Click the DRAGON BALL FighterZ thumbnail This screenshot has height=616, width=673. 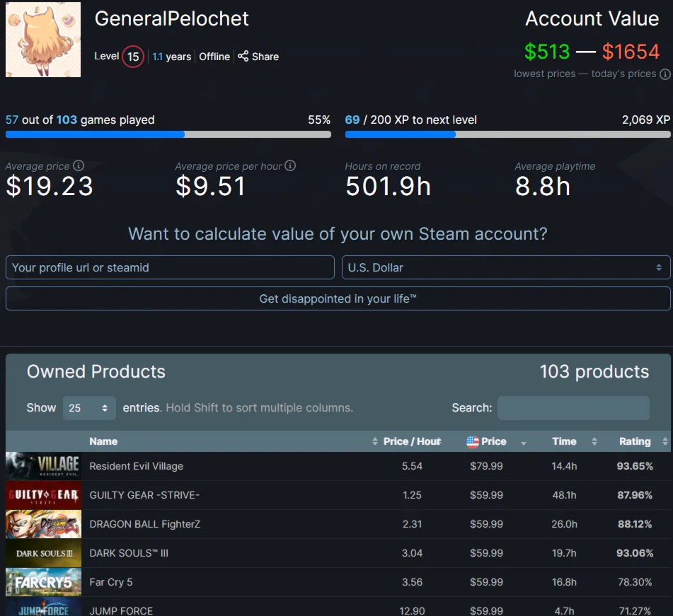coord(43,524)
